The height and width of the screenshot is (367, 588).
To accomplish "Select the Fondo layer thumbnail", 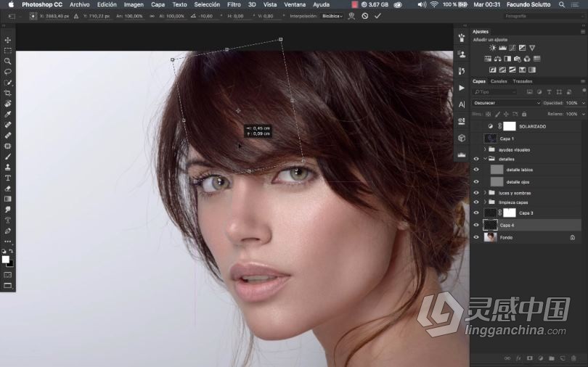I will [490, 237].
